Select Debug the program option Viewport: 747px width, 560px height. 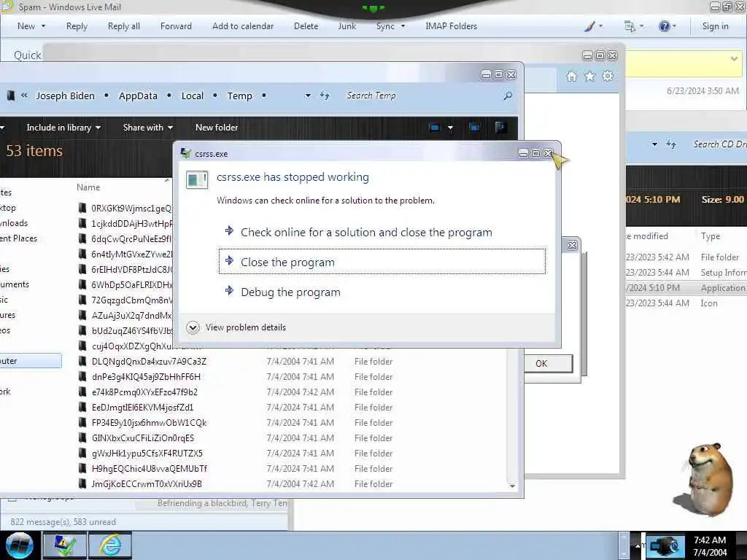(290, 292)
